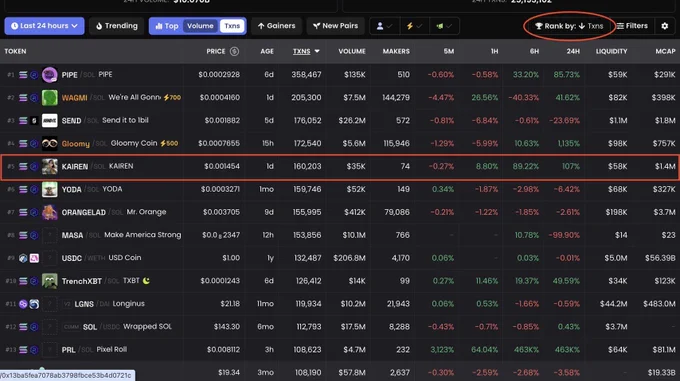Show the Gainers list
680x381 pixels.
click(276, 26)
